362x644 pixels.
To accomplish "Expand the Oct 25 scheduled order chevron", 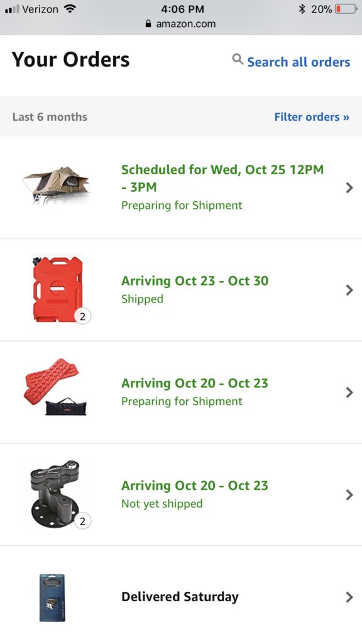I will [349, 187].
